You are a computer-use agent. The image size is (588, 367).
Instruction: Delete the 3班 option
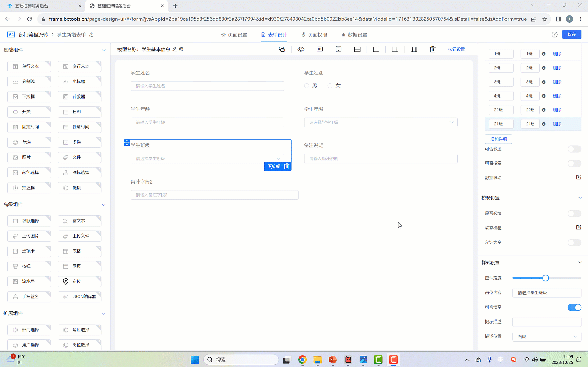pos(557,82)
